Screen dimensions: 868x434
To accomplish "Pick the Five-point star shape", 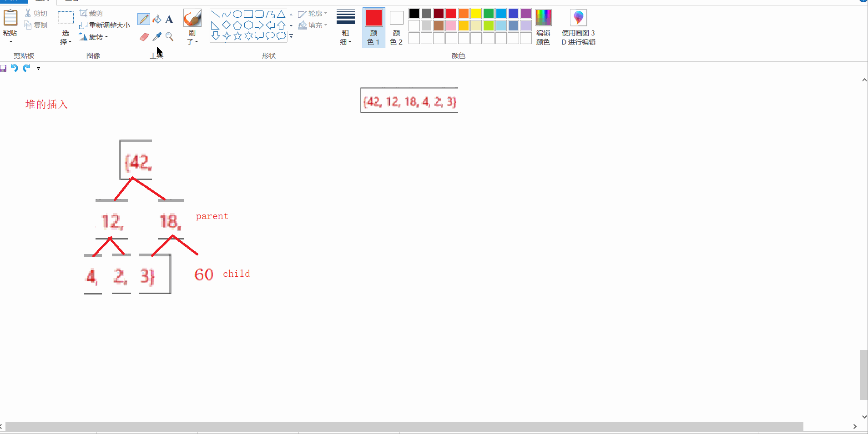I will (237, 36).
